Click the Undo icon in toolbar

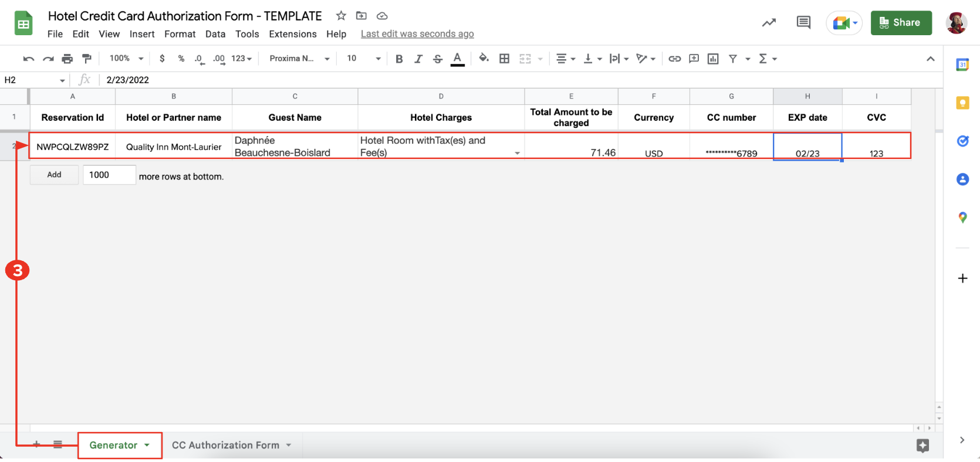coord(28,59)
